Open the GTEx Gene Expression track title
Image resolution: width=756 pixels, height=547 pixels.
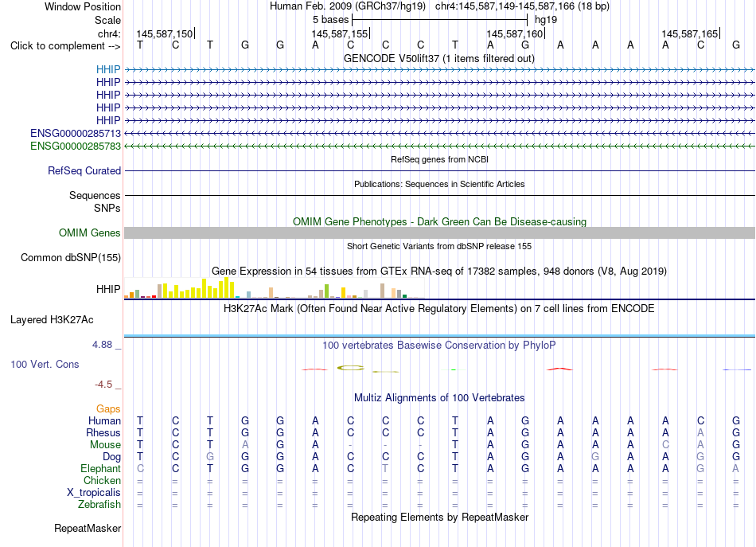439,271
